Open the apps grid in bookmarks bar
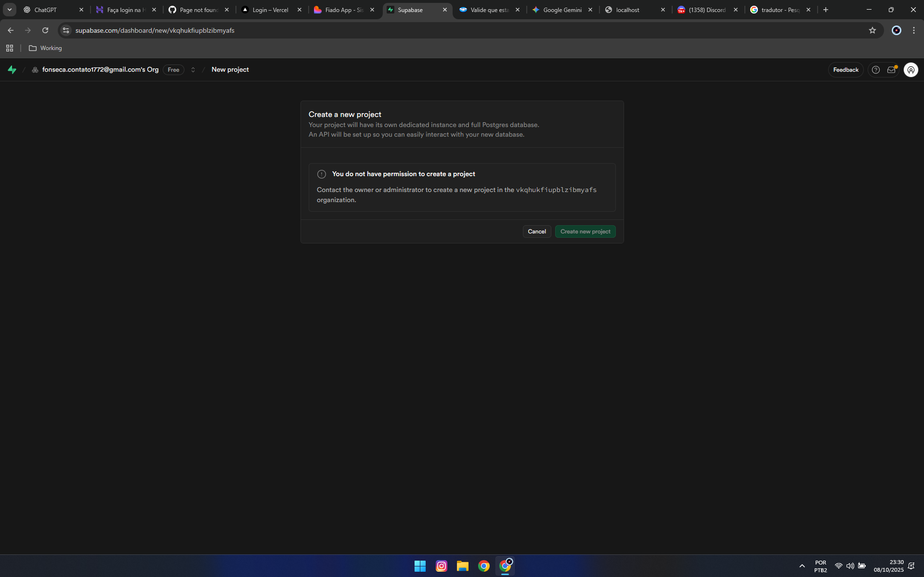The image size is (924, 577). click(10, 48)
